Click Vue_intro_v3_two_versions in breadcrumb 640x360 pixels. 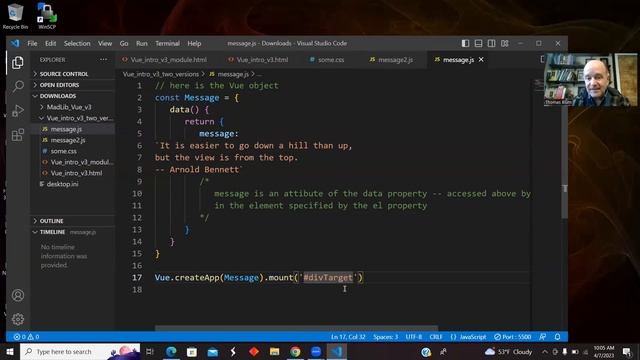click(161, 74)
